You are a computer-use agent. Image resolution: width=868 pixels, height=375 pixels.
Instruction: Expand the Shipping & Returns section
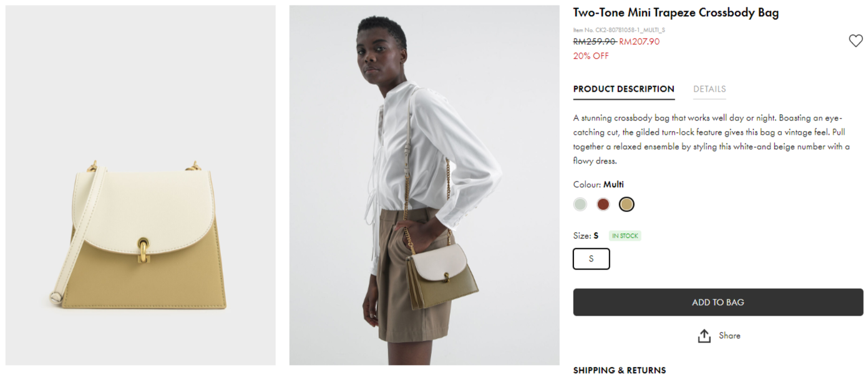(x=620, y=370)
